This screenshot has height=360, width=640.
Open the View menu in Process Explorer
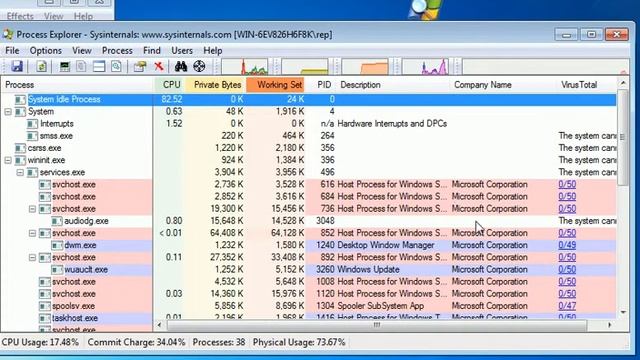coord(82,51)
